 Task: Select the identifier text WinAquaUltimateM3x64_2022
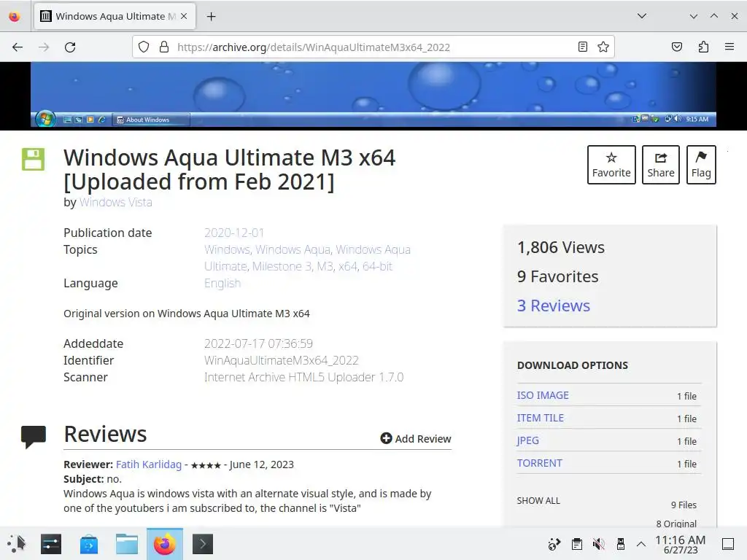pyautogui.click(x=282, y=360)
